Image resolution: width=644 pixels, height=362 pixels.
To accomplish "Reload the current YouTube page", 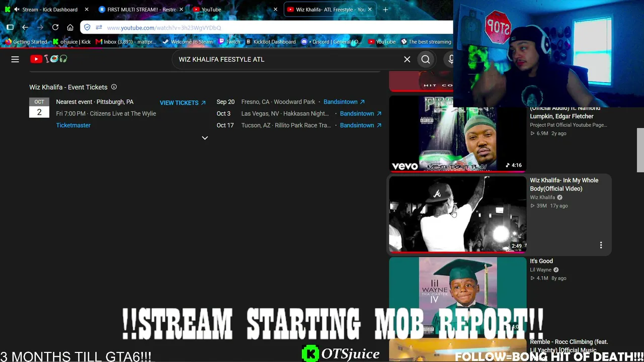I will click(55, 27).
